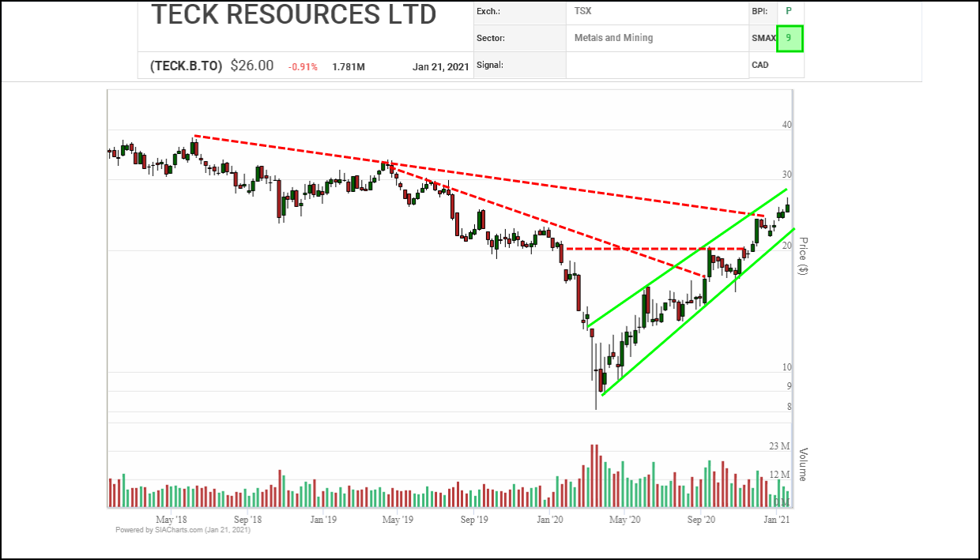Select the TECK.B.TO ticker symbol
Viewport: 980px width, 560px height.
[186, 66]
